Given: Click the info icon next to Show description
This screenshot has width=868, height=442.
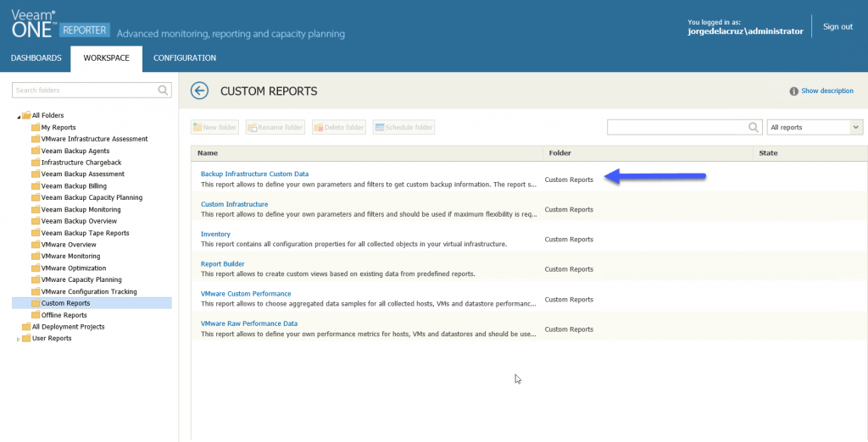Looking at the screenshot, I should click(793, 91).
